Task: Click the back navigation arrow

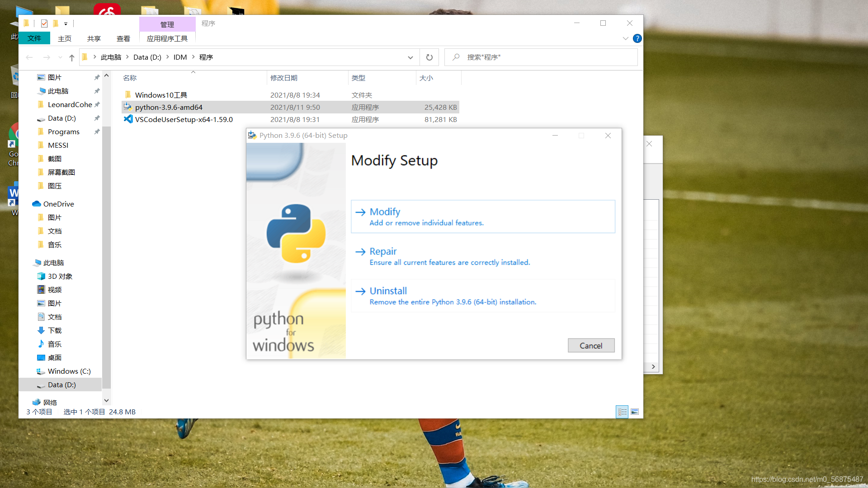Action: coord(29,57)
